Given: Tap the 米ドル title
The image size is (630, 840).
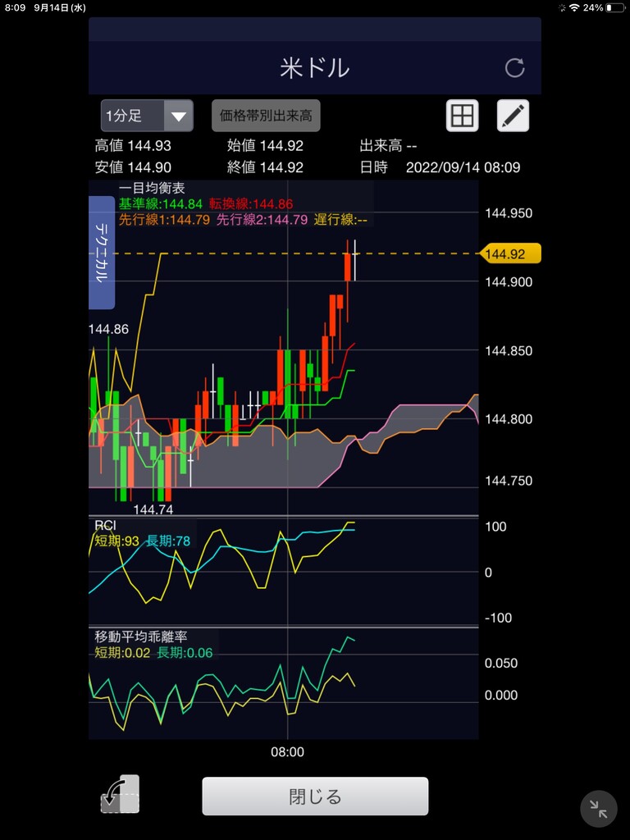Looking at the screenshot, I should [x=315, y=68].
